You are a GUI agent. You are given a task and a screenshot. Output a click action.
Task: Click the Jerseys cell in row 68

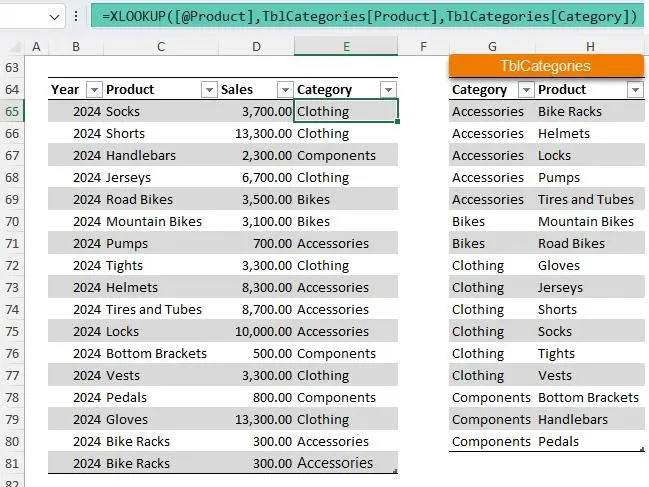click(x=161, y=178)
